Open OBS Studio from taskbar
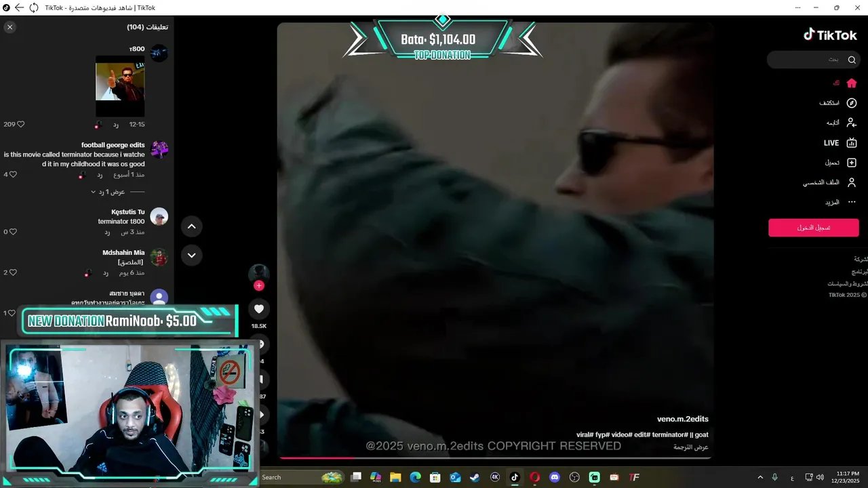868x488 pixels. coord(574,477)
